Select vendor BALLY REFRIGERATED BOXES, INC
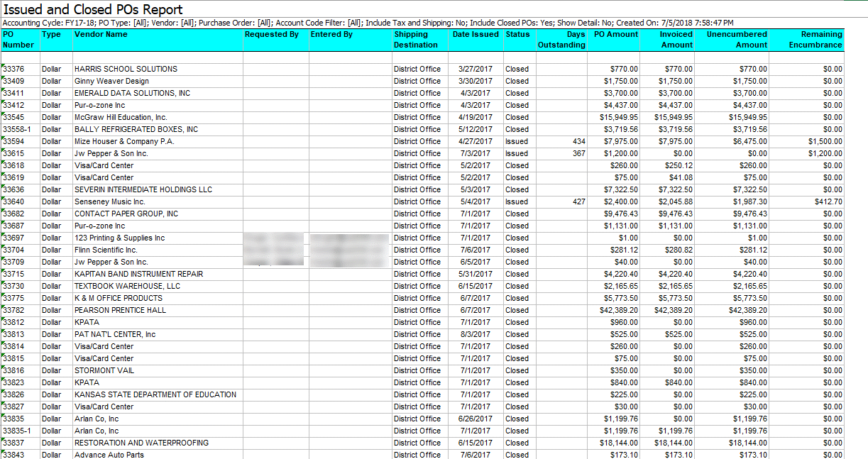Screen dimensions: 868x459 click(x=136, y=130)
